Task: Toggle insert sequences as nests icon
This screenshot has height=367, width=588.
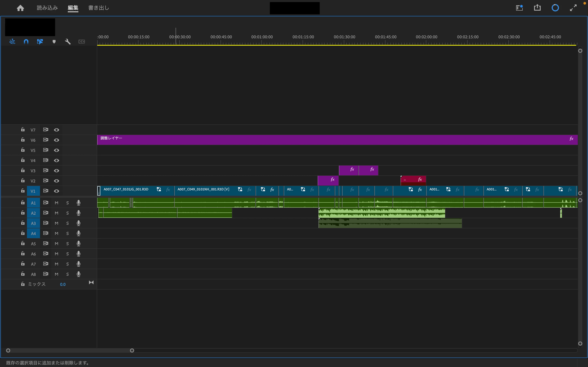Action: [12, 42]
